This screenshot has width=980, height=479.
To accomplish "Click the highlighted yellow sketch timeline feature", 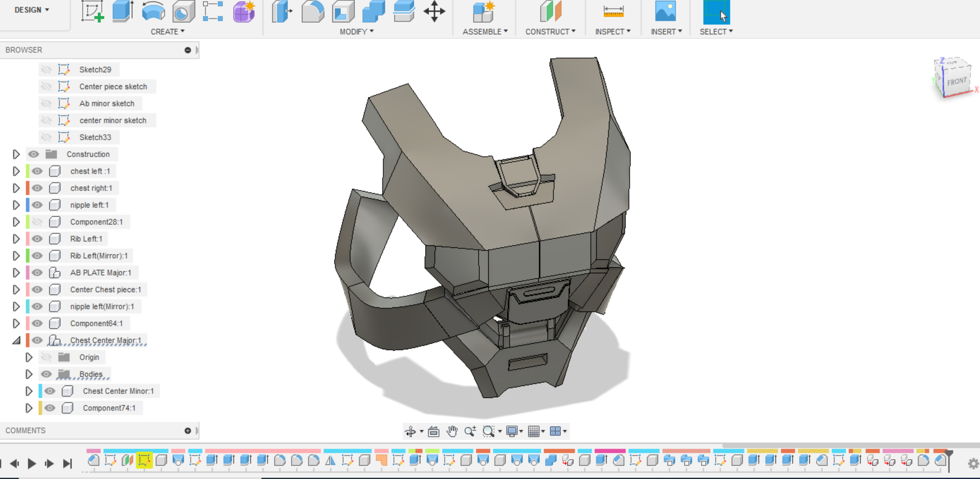I will (144, 461).
